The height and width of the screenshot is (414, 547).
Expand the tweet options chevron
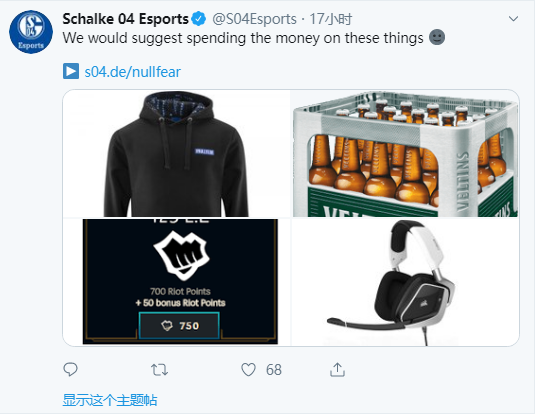pos(513,18)
